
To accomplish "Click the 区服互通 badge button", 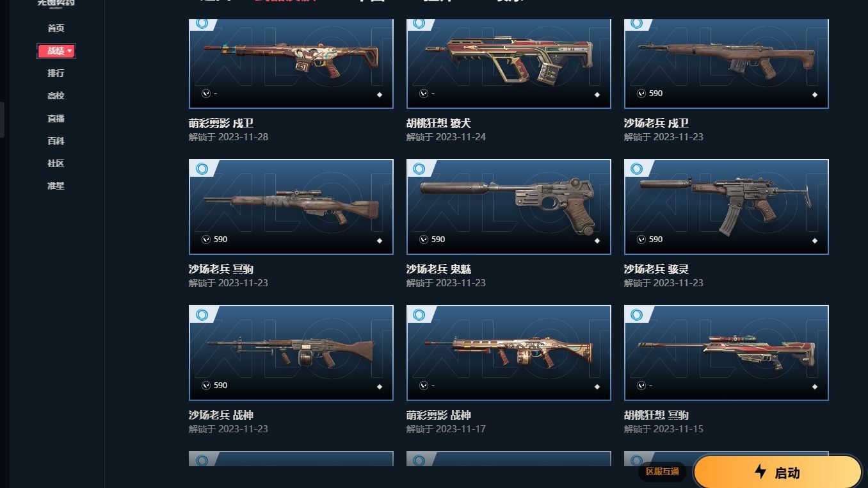I will click(663, 472).
